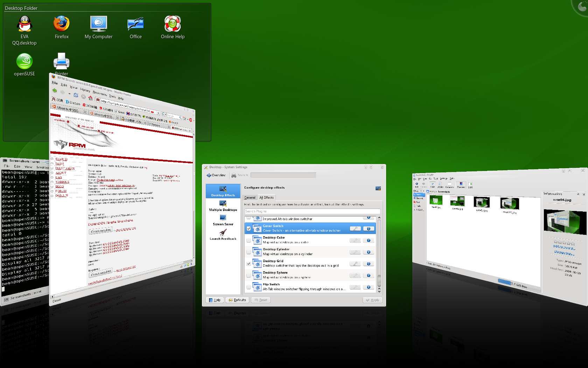This screenshot has height=368, width=588.
Task: Select Launch Feedback in System Settings sidebar
Action: pos(223,234)
